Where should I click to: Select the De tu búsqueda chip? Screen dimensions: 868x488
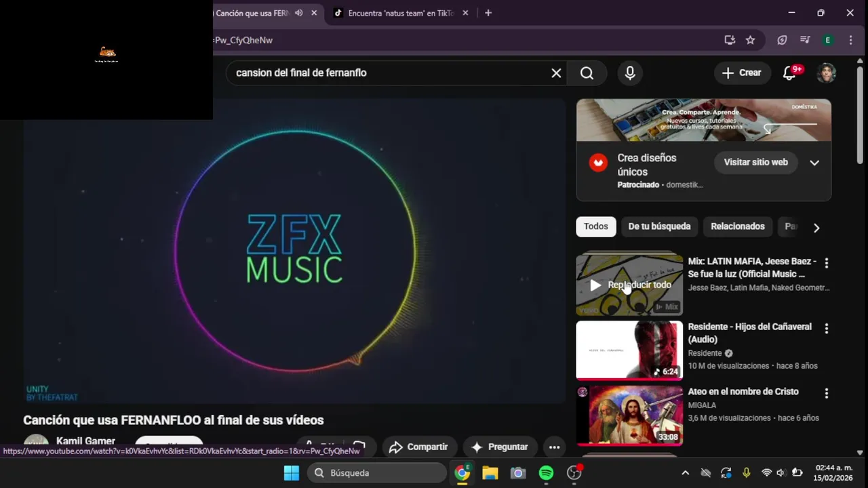coord(659,226)
